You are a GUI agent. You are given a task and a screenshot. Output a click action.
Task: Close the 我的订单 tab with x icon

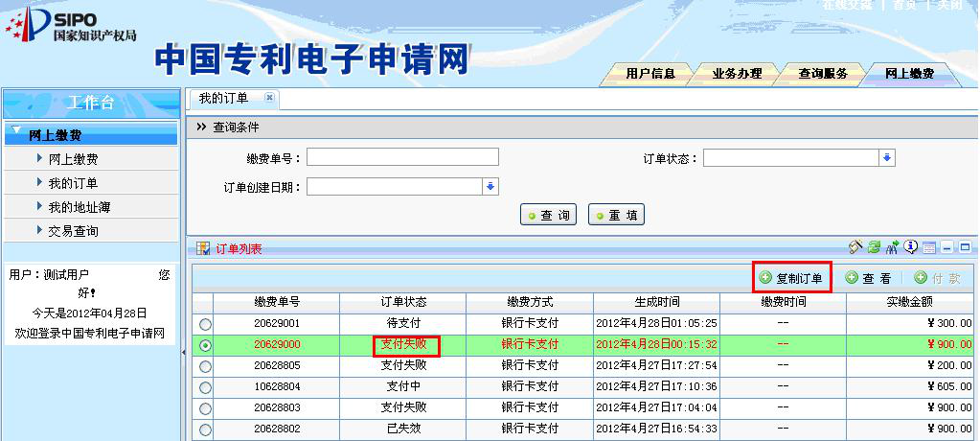(269, 98)
